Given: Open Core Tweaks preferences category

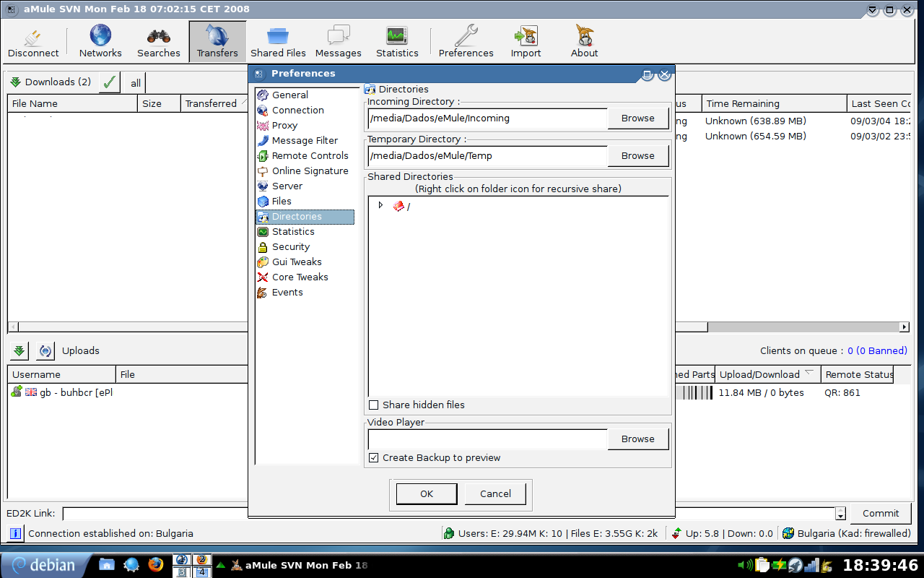Looking at the screenshot, I should (x=300, y=277).
